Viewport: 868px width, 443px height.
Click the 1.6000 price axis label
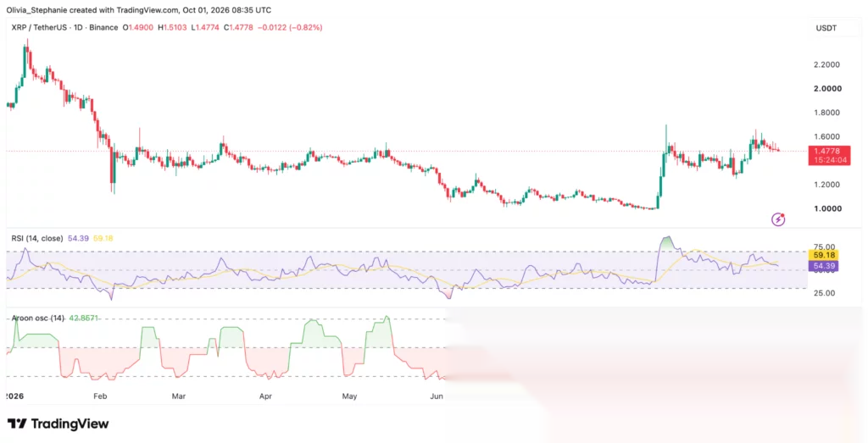click(x=826, y=136)
